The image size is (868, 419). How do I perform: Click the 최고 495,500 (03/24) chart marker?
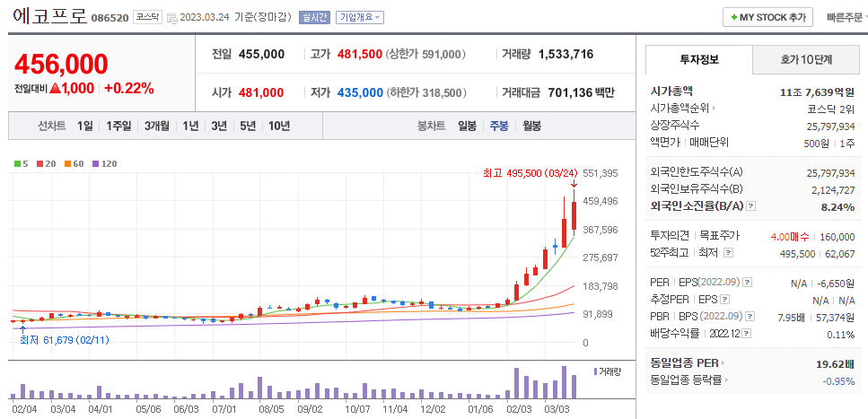[530, 173]
